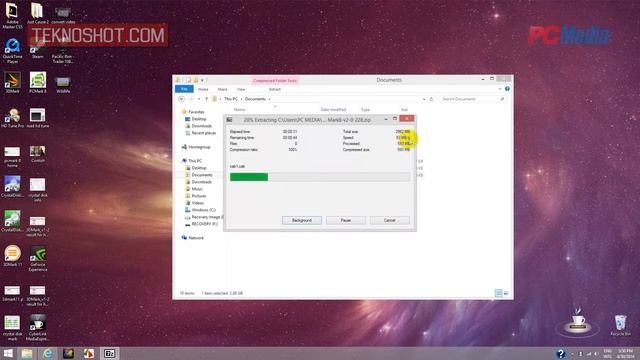Select Recent places in sidebar
Screen dimensions: 640x360
[203, 133]
